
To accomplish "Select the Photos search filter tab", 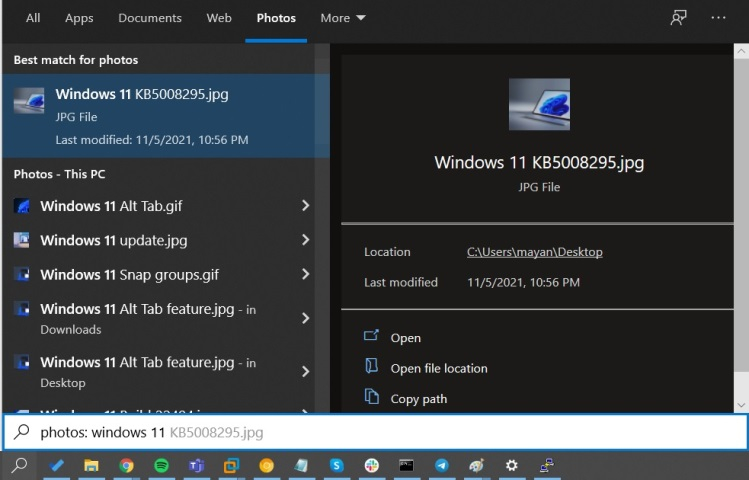I will 276,18.
